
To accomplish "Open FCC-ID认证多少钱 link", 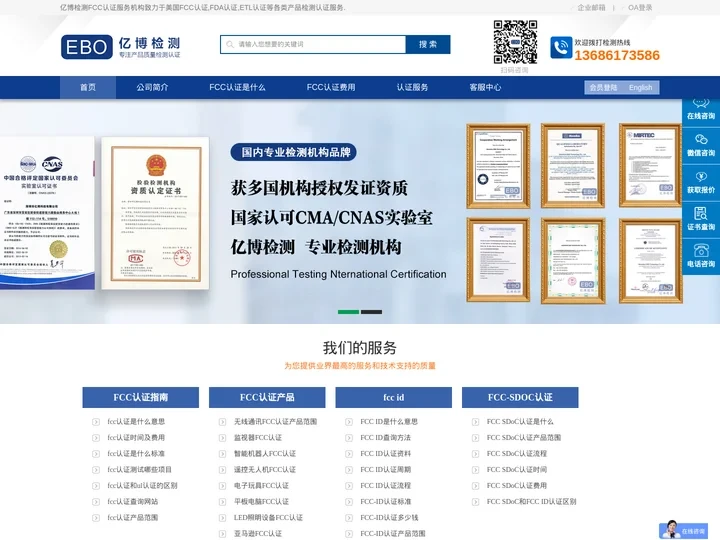I will (389, 518).
